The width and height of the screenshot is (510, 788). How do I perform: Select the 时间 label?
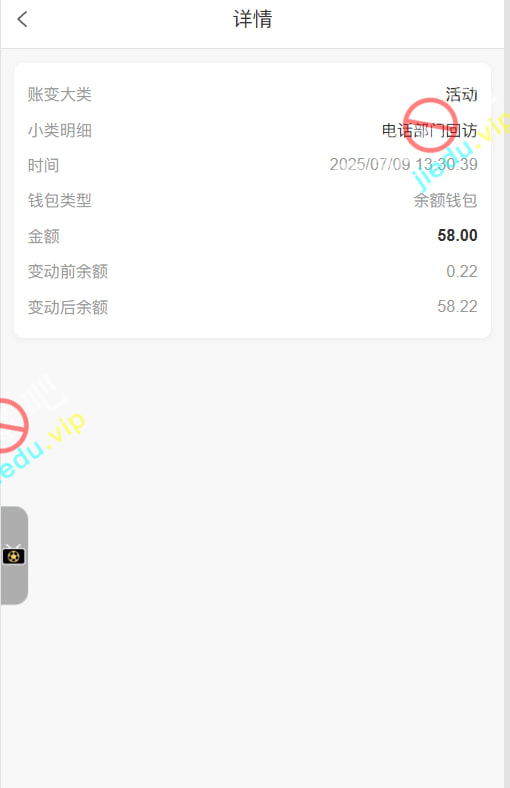click(x=44, y=165)
